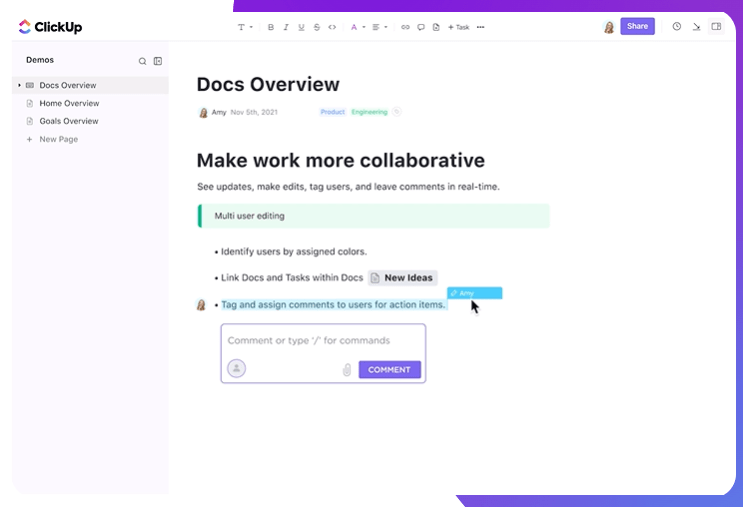Screen dimensions: 743x507
Task: Click the Make work more collaborative heading
Action: (x=341, y=161)
